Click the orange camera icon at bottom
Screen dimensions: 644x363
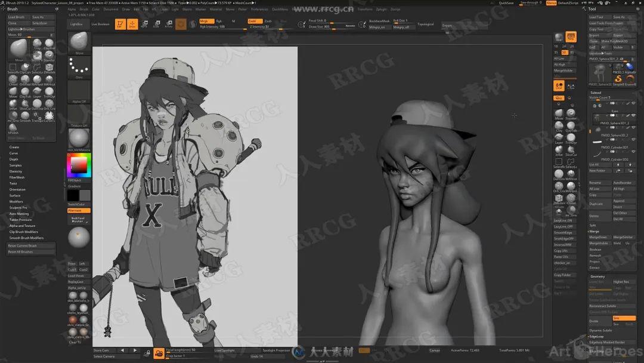(x=159, y=353)
